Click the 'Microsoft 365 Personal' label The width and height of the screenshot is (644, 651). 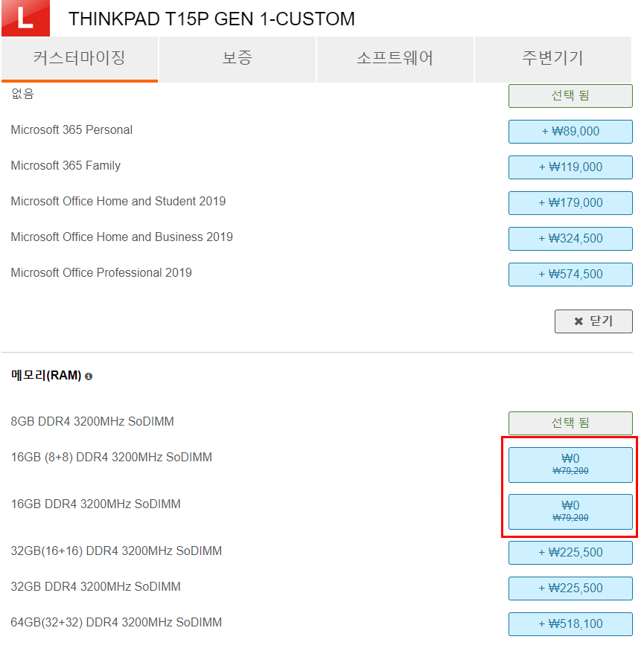pyautogui.click(x=71, y=130)
